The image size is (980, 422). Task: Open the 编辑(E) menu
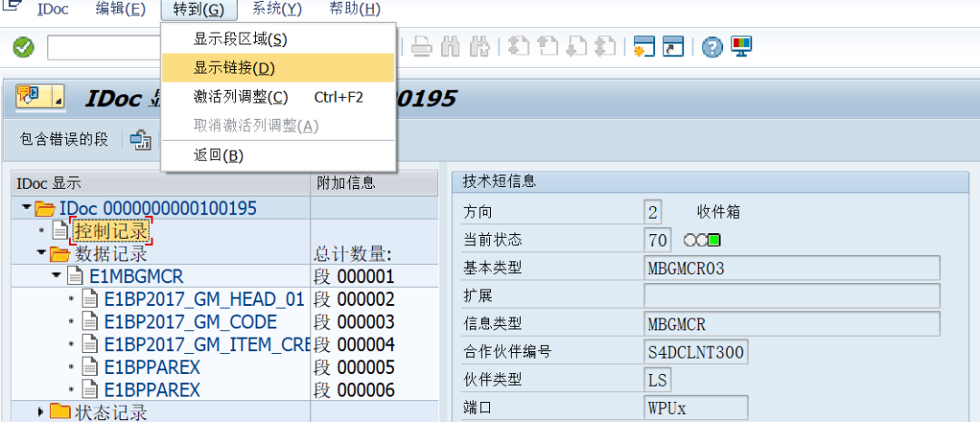pos(121,9)
